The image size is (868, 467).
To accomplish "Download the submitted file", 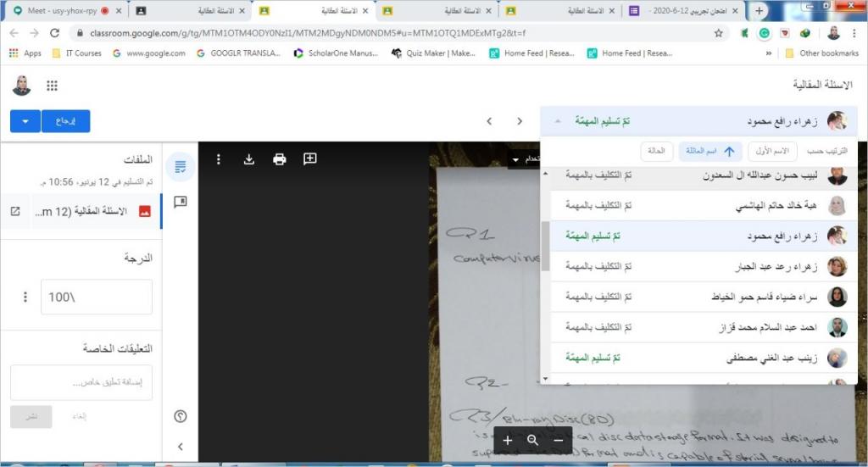I will pos(249,159).
